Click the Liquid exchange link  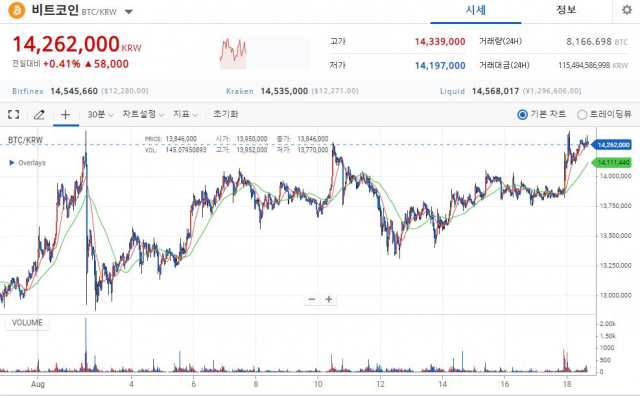click(452, 91)
